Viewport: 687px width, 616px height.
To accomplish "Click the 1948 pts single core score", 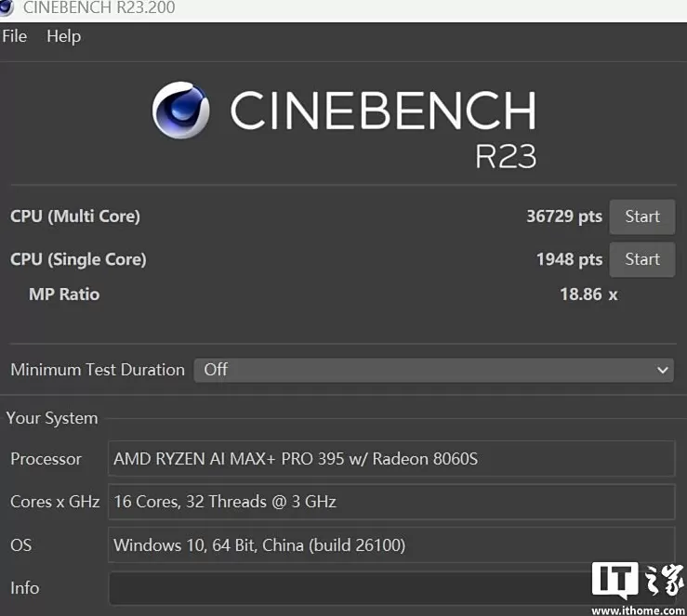I will [569, 259].
